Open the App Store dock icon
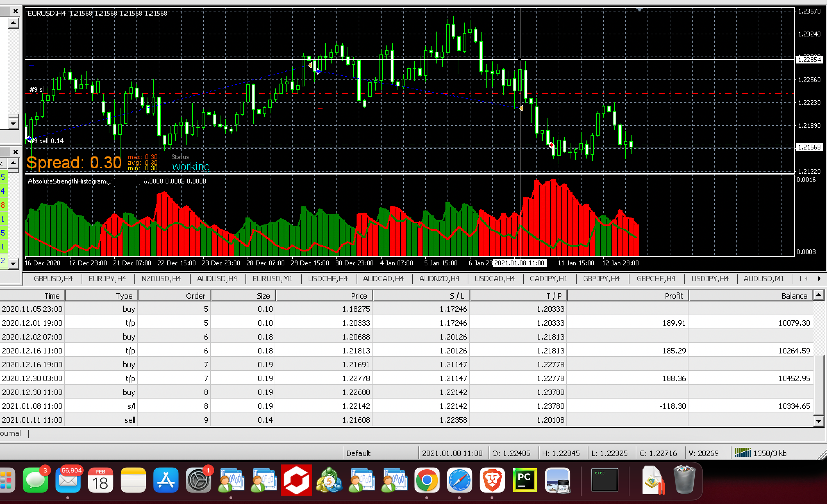Image resolution: width=827 pixels, height=504 pixels. pyautogui.click(x=166, y=480)
